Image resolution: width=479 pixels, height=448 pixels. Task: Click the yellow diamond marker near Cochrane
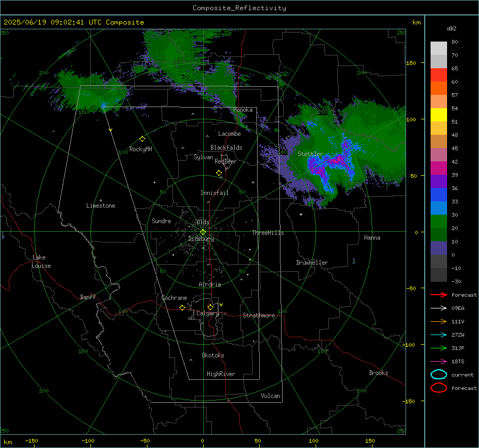[182, 308]
